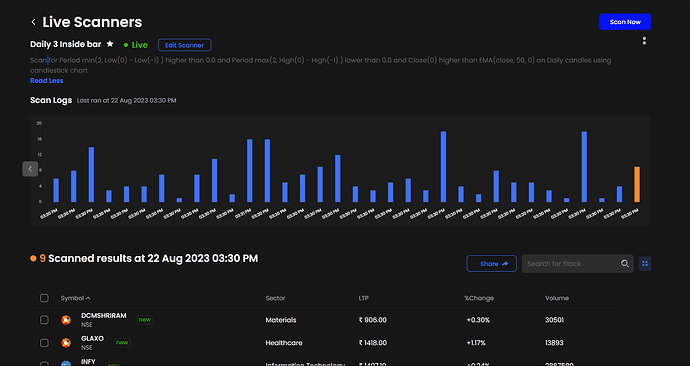Click the Scan Now button
This screenshot has height=366, width=690.
(x=625, y=22)
